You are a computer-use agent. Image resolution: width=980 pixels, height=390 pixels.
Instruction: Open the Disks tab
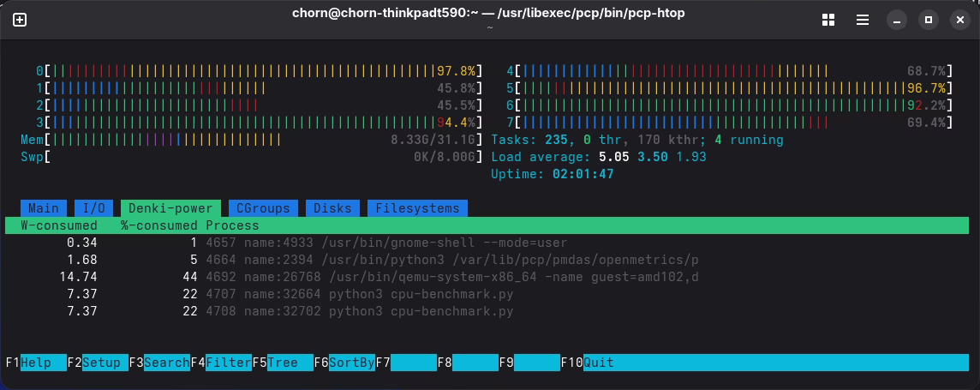tap(332, 208)
